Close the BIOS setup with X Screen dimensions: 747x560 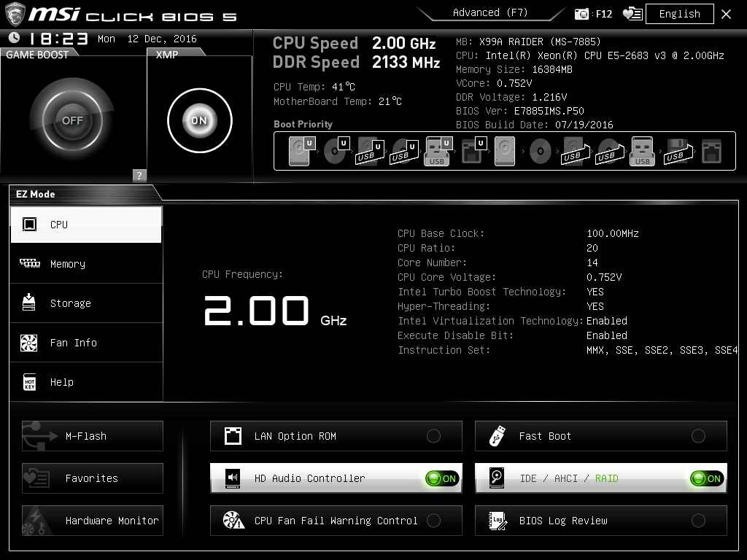click(x=726, y=15)
